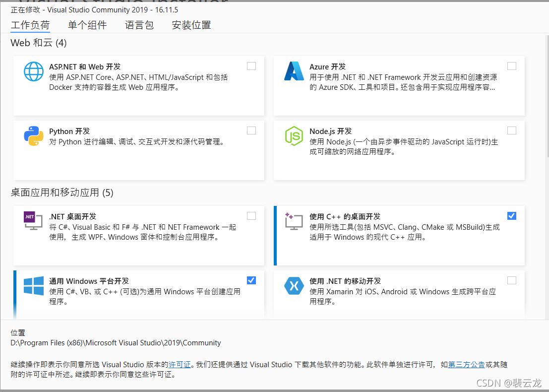
Task: Click the Xamarin X icon
Action: [x=294, y=286]
